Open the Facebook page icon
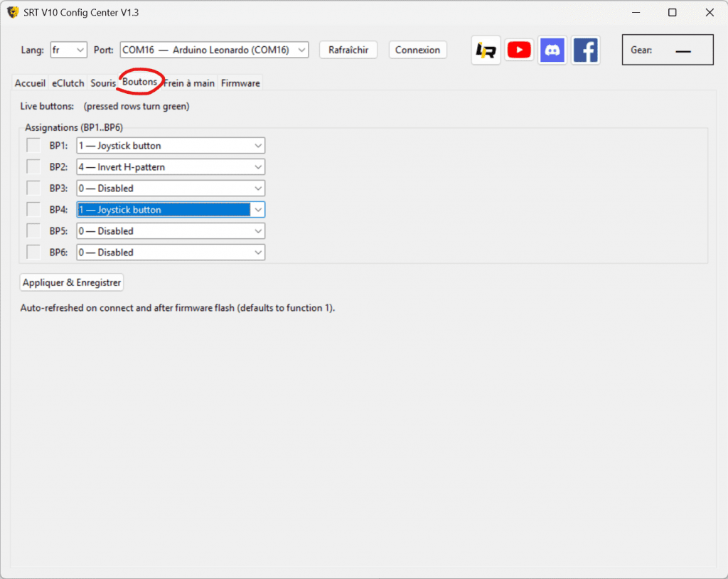The image size is (728, 579). 586,51
